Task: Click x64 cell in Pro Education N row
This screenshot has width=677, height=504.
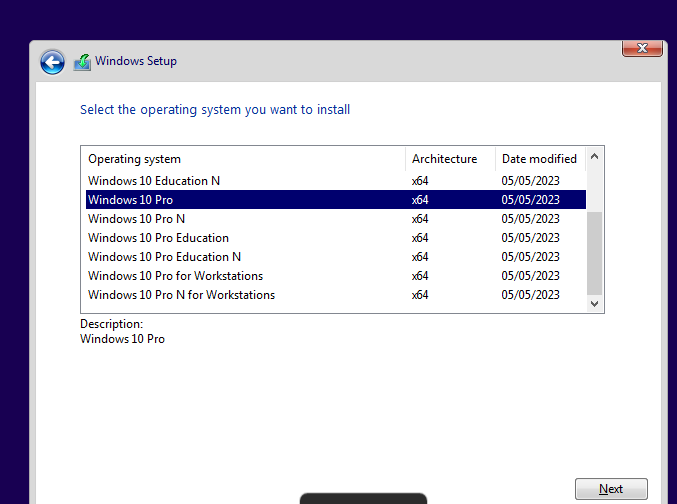Action: 420,257
